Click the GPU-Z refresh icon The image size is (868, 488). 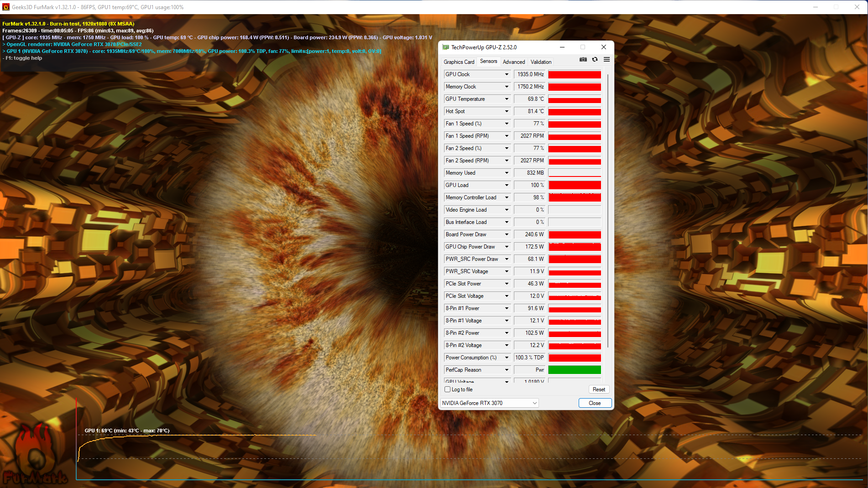595,59
